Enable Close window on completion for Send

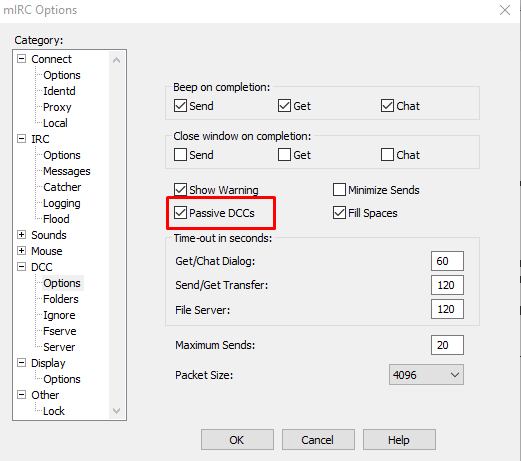click(180, 155)
